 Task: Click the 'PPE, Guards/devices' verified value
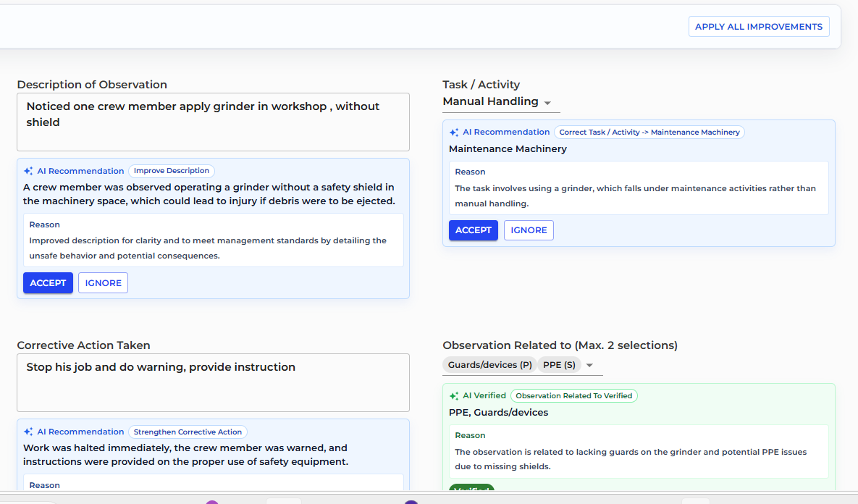(498, 413)
